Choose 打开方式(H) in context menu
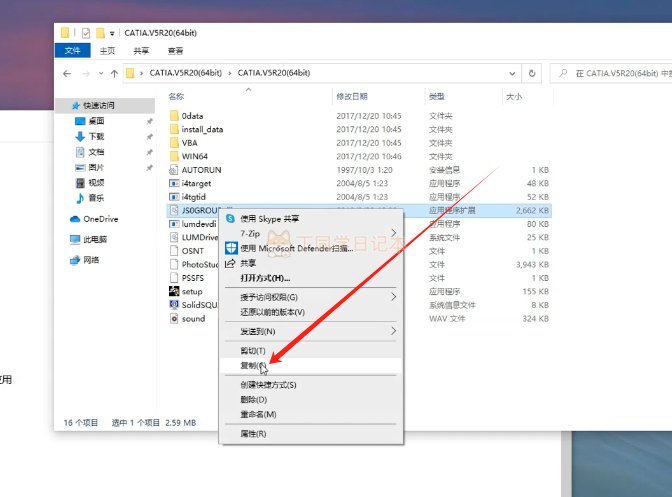Screen dimensions: 672x497 (312, 278)
